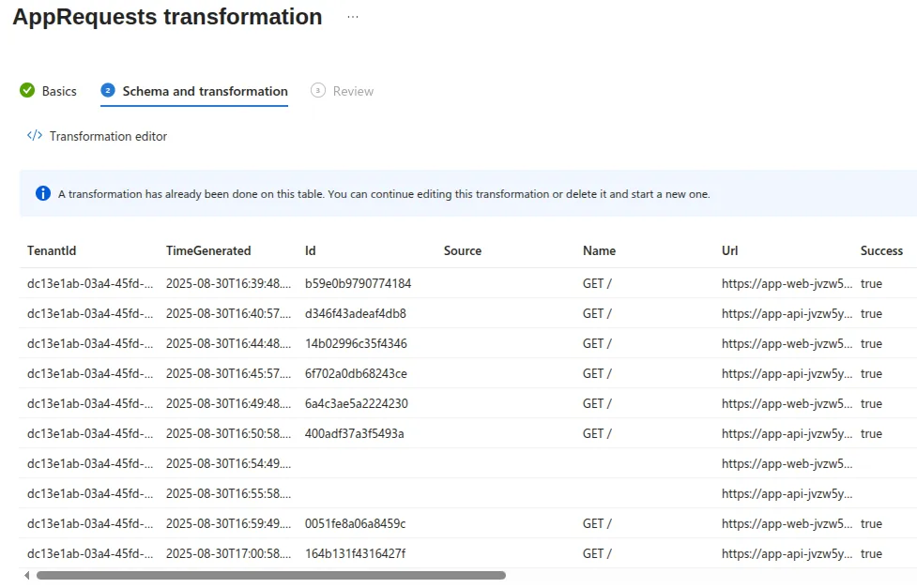Click true value in row d346f43adeaf4db8
This screenshot has height=588, width=917.
pyautogui.click(x=871, y=314)
